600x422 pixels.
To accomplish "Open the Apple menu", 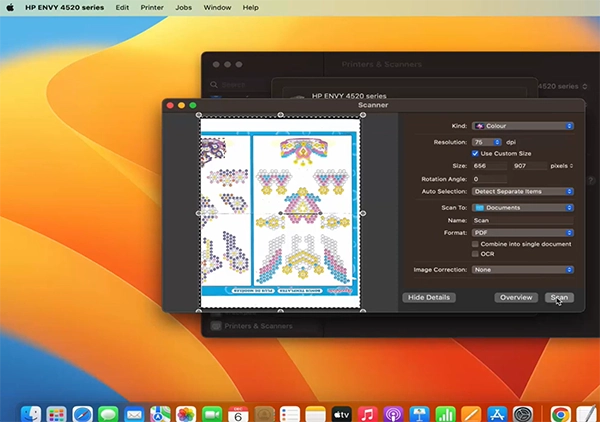I will point(10,7).
